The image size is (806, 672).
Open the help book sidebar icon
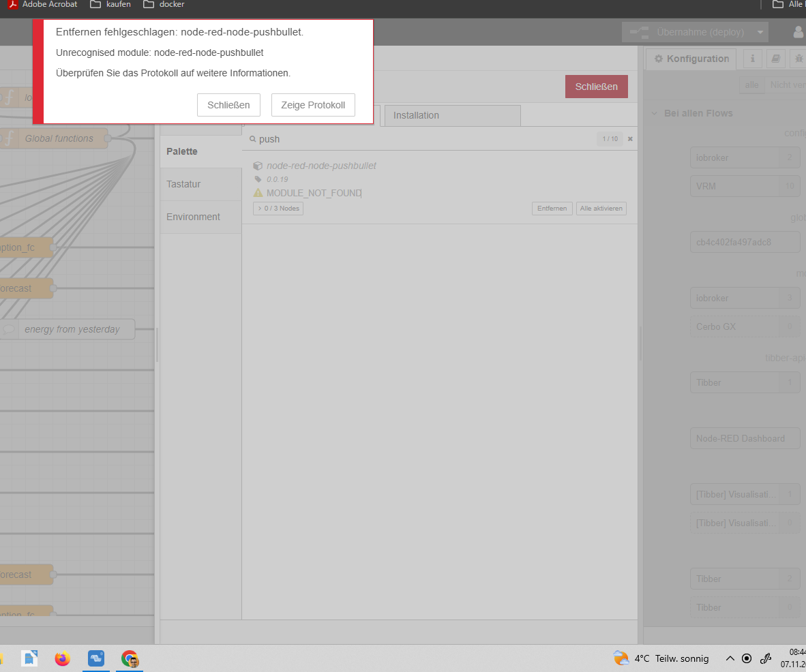click(775, 59)
